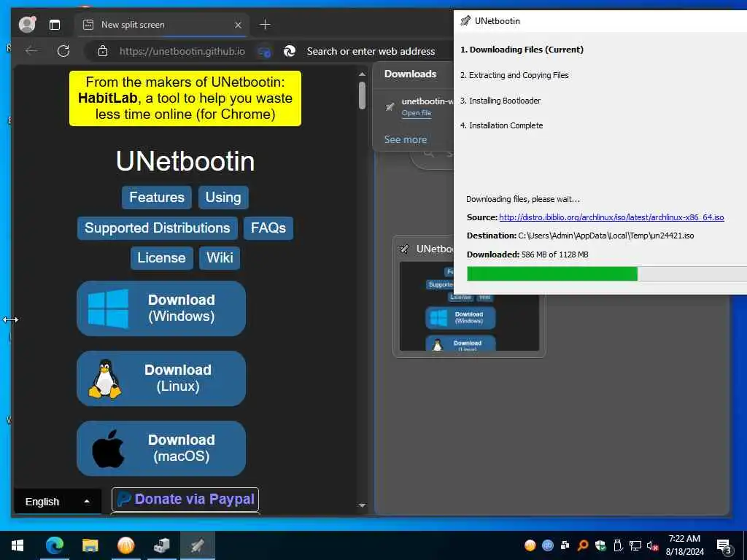This screenshot has height=560, width=747.
Task: Click See more in the Downloads panel
Action: point(406,139)
